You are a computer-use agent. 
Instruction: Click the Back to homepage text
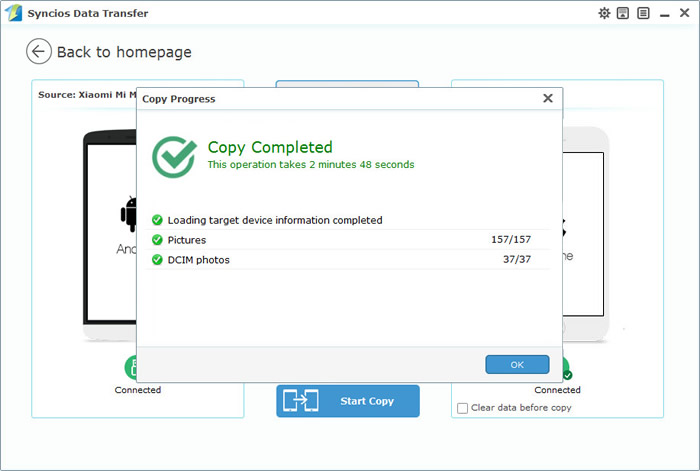[x=124, y=52]
